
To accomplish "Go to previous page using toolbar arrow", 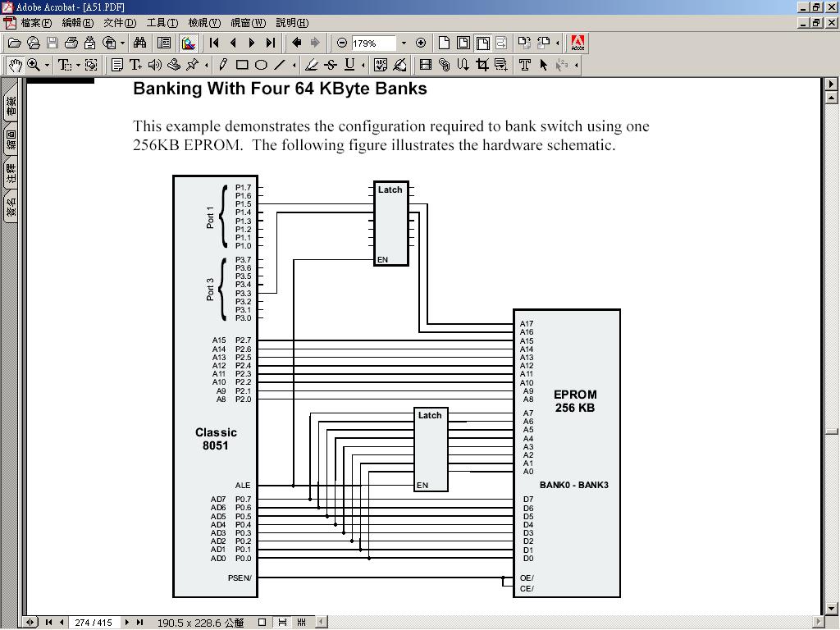I will click(x=233, y=43).
